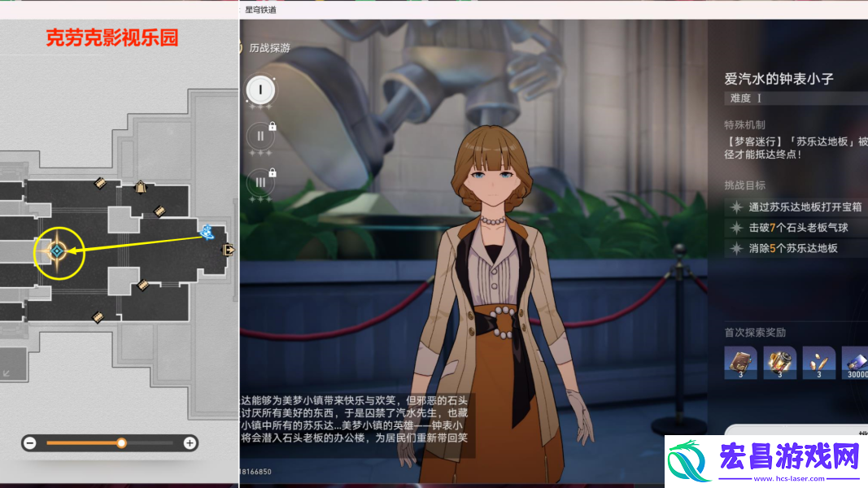Click the red 克劳克影视乐园 map title
The height and width of the screenshot is (488, 868).
click(111, 37)
